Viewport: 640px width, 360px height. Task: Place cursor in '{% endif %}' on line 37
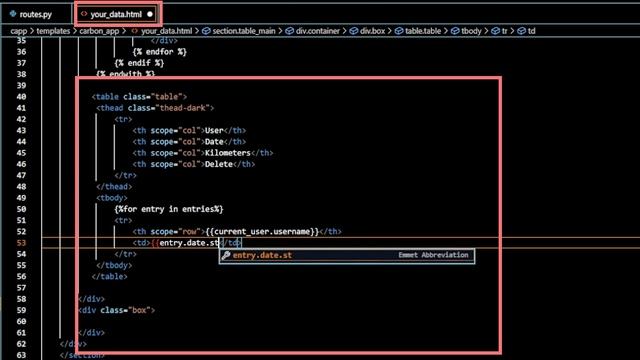[x=139, y=63]
